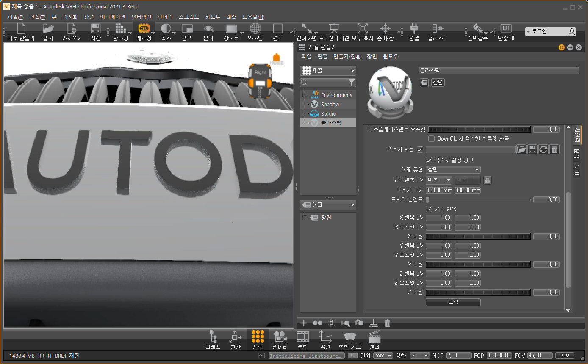Enable OpenGL 시 정확한 실루엣 사용 checkbox
This screenshot has height=364, width=588.
(x=432, y=138)
